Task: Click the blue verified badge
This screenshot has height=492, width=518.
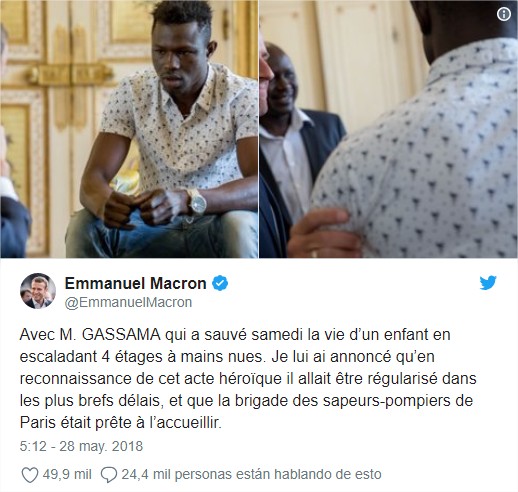Action: click(x=220, y=283)
